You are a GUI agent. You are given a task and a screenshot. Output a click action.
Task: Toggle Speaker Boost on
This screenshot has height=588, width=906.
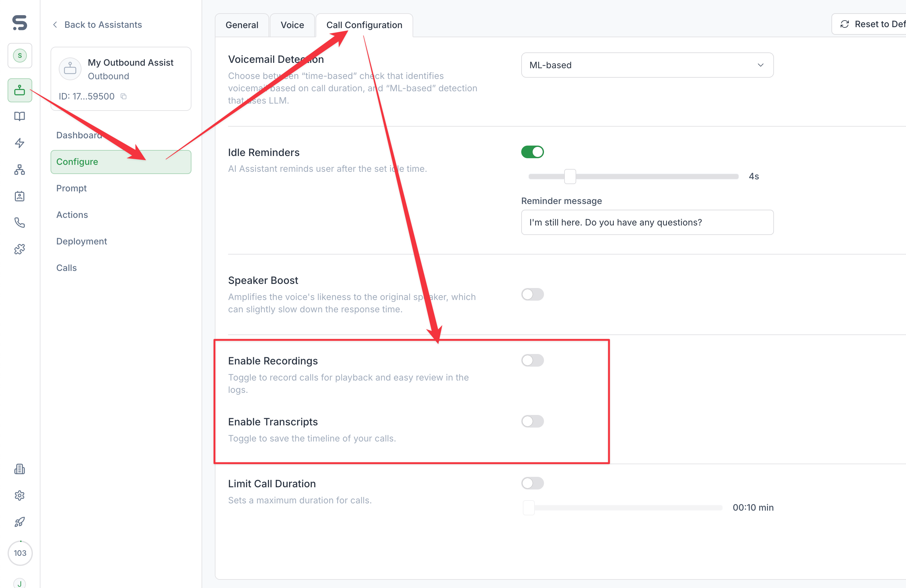coord(532,294)
